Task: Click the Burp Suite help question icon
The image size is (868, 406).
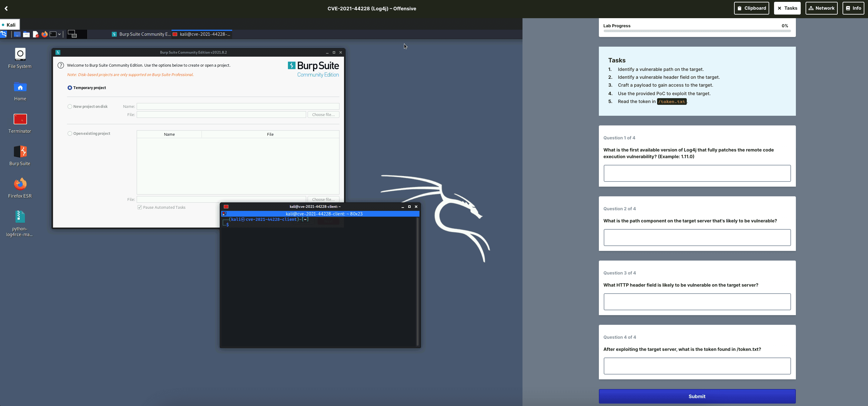Action: [x=61, y=65]
